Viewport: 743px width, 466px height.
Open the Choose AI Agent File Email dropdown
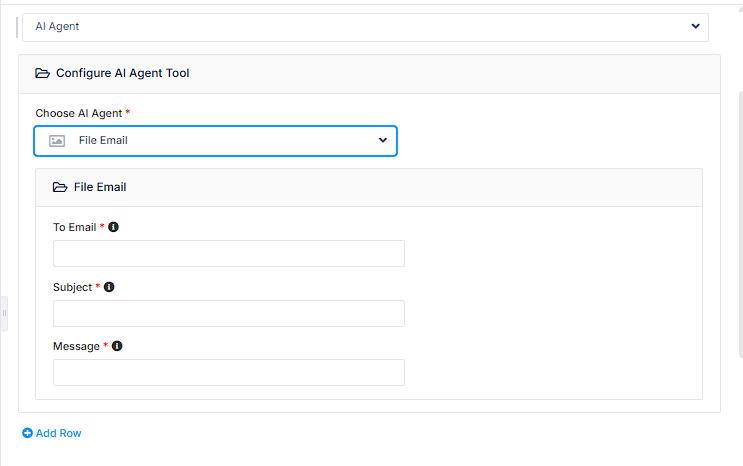(216, 141)
